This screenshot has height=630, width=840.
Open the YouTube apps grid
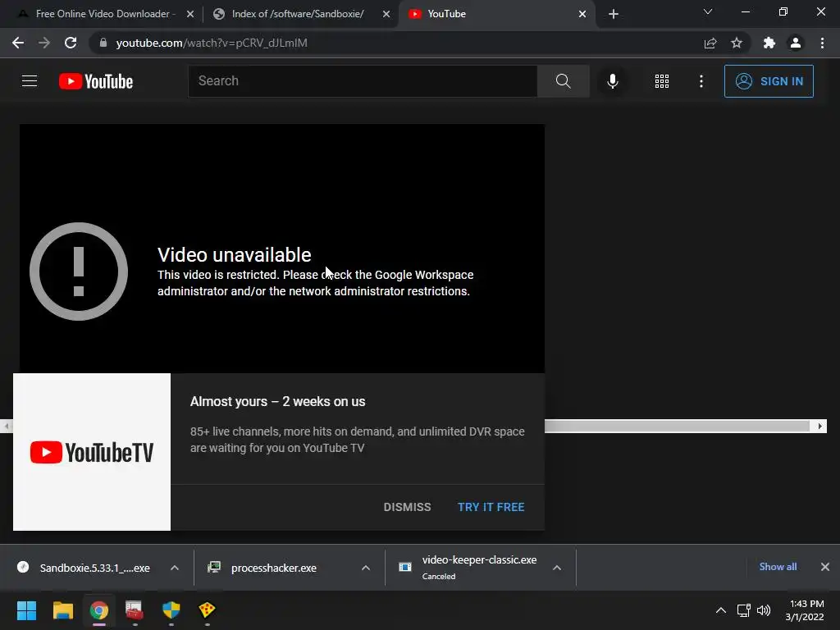(662, 81)
